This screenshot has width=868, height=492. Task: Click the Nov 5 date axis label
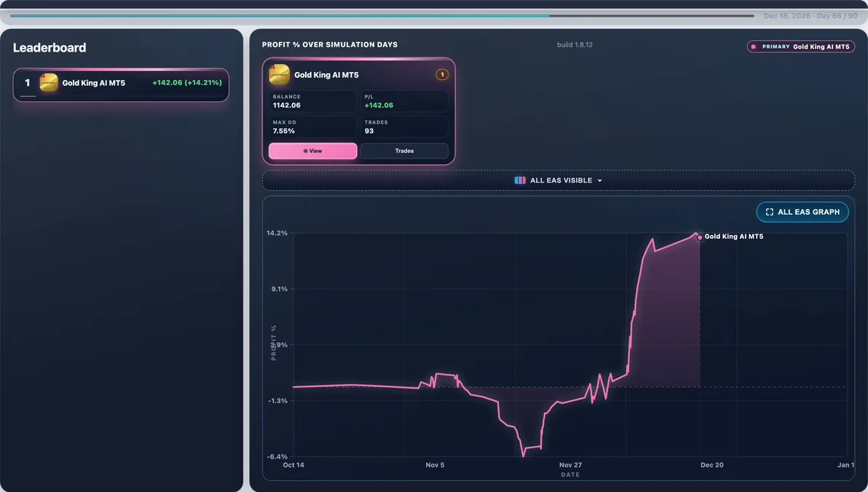tap(435, 465)
